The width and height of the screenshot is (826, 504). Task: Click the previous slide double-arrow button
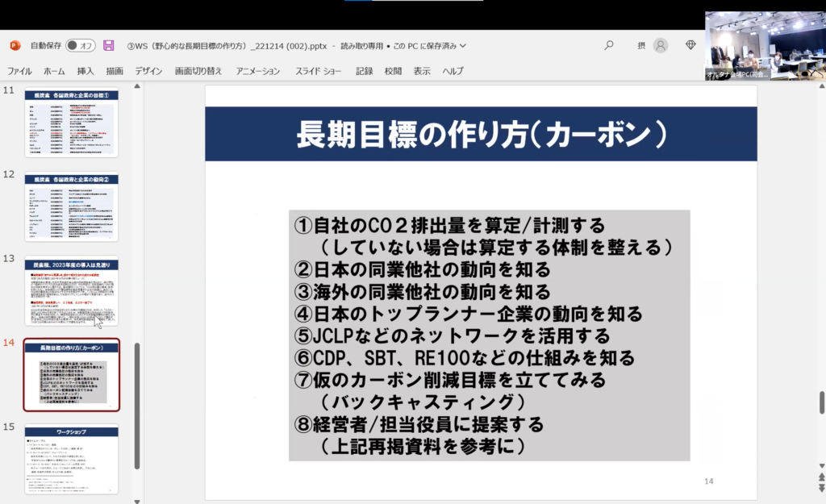point(822,477)
